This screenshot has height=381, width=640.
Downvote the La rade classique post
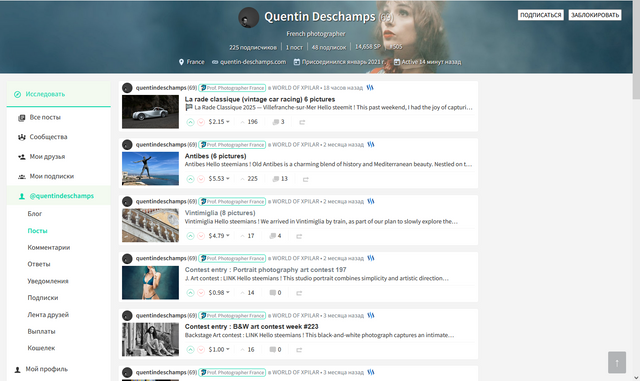[201, 122]
